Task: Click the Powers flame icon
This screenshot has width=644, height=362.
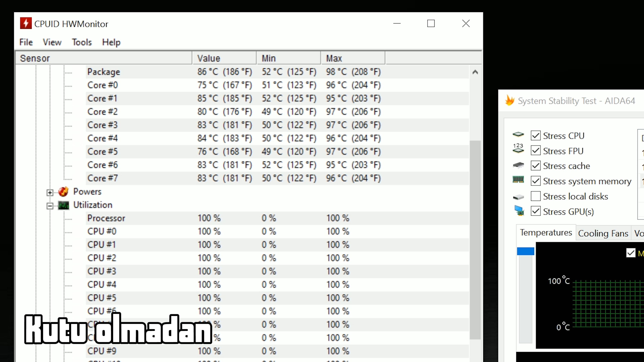Action: (64, 192)
